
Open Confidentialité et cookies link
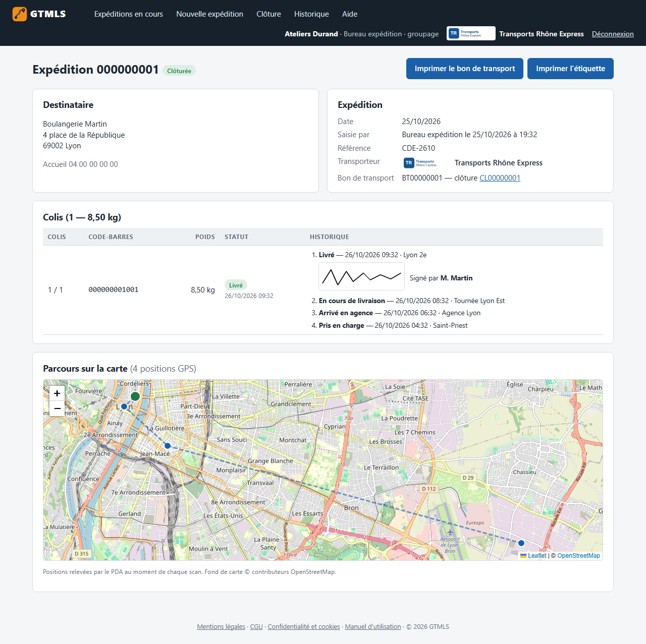[304, 627]
